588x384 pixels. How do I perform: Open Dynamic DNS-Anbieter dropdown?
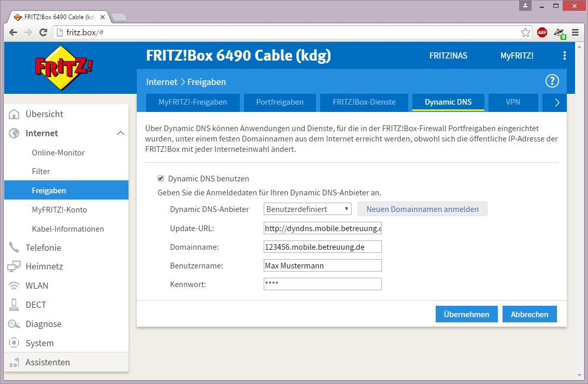coord(308,209)
